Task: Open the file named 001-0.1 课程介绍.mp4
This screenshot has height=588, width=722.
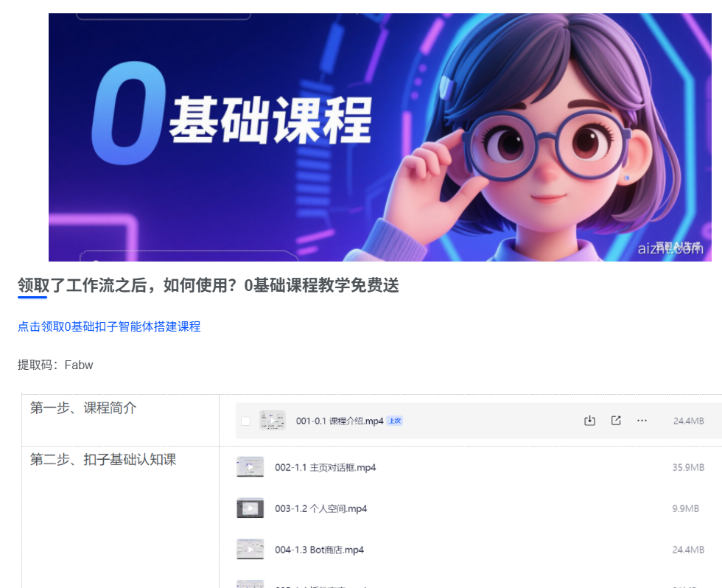Action: 340,421
